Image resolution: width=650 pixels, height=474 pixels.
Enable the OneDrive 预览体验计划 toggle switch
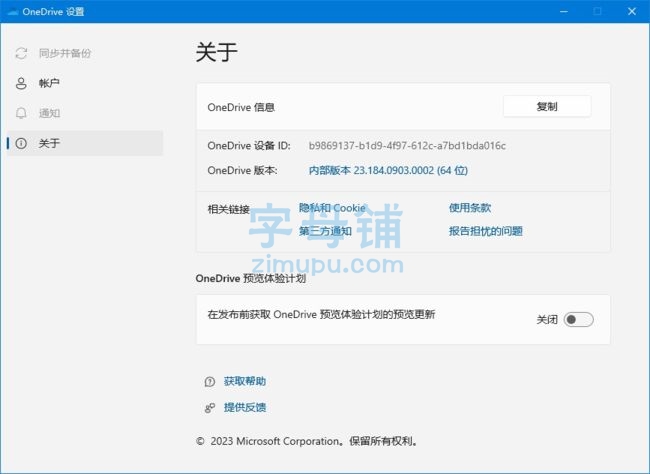coord(578,319)
